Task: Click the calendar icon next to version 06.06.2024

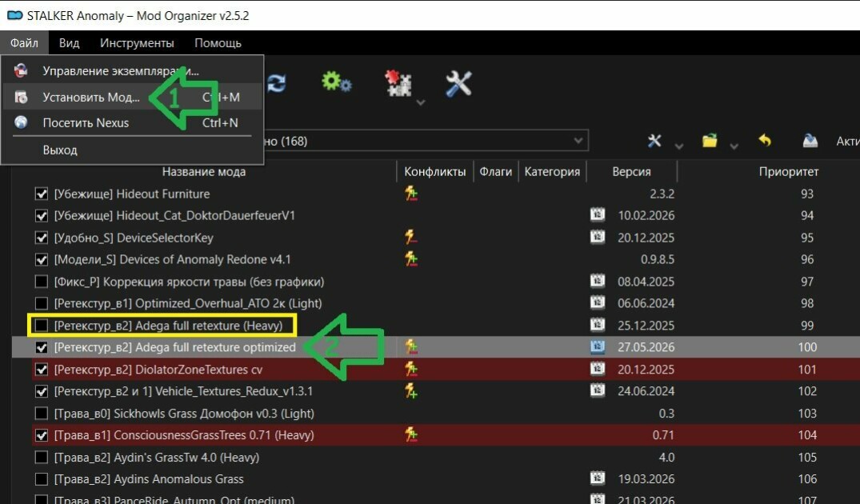Action: tap(598, 302)
